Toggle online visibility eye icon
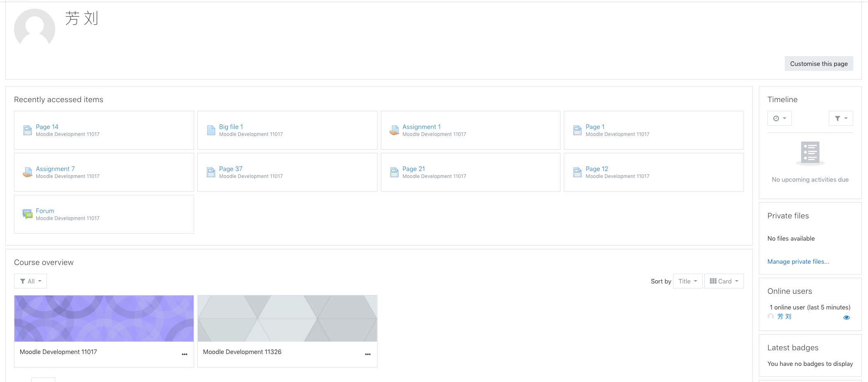This screenshot has height=382, width=868. click(x=847, y=318)
